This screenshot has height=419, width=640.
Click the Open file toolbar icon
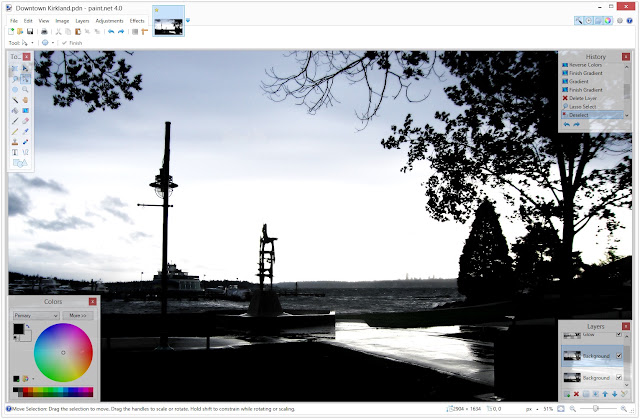20,31
